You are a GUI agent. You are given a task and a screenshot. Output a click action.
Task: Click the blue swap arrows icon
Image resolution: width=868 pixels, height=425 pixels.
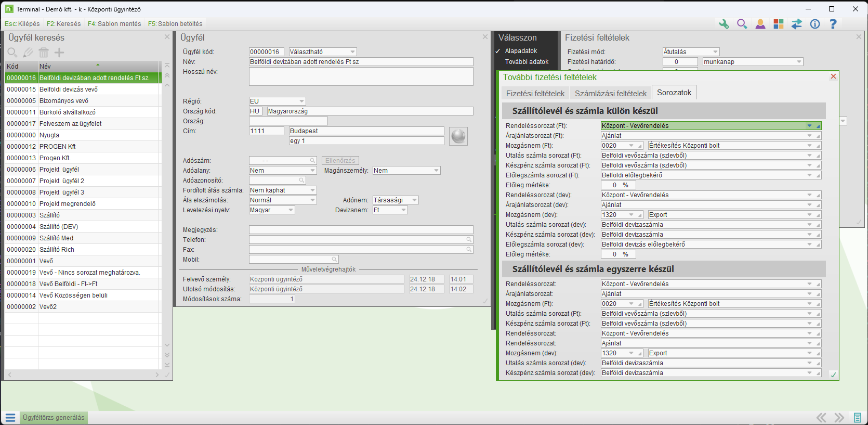pos(796,24)
